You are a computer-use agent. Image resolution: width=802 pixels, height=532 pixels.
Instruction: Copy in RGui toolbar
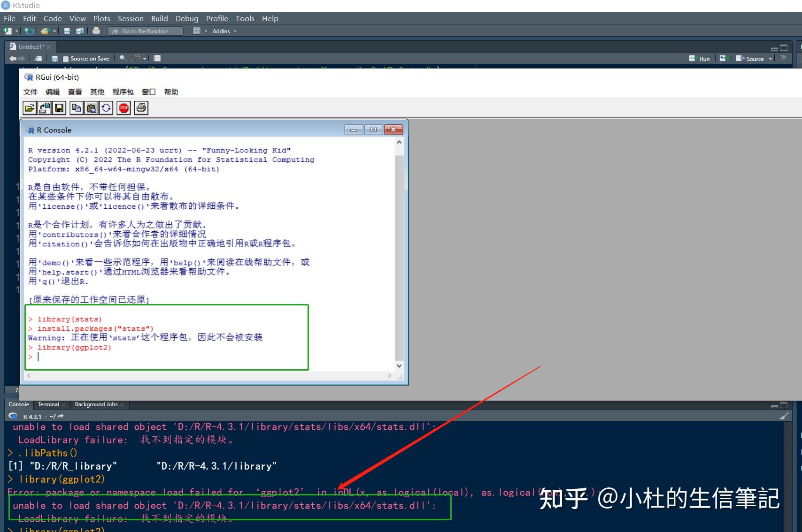[76, 108]
